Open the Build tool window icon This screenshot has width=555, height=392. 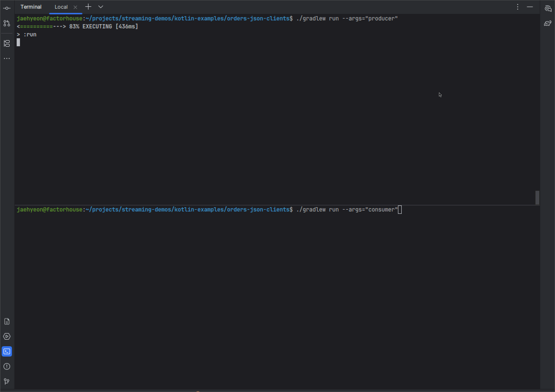pos(7,321)
